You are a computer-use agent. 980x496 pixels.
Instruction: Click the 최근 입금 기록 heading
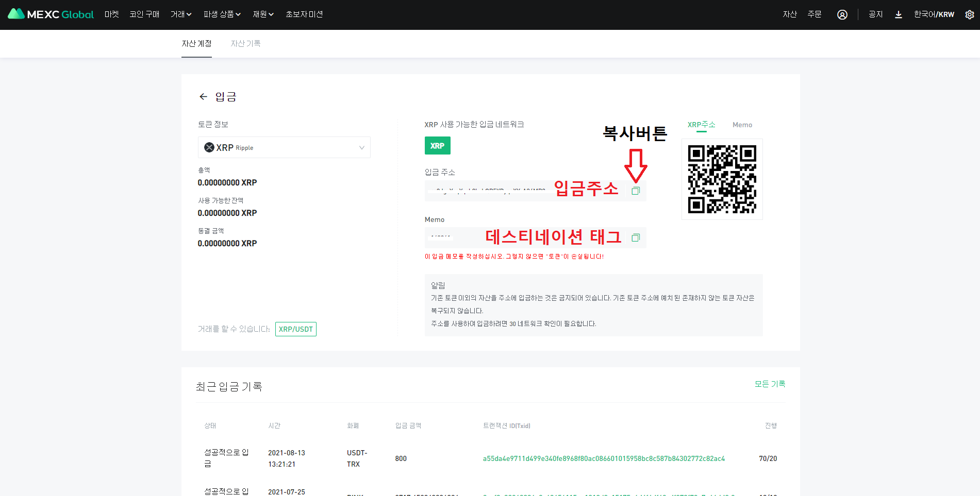pos(229,386)
